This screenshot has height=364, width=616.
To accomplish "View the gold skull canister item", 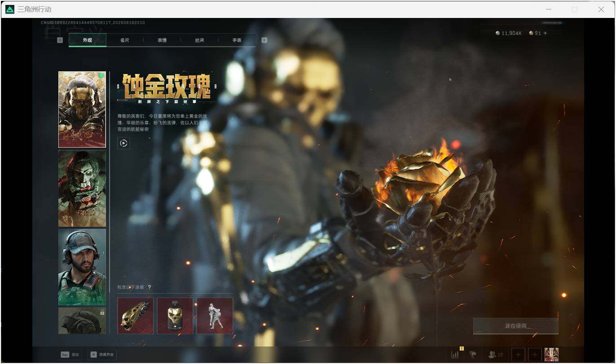I will (x=175, y=316).
